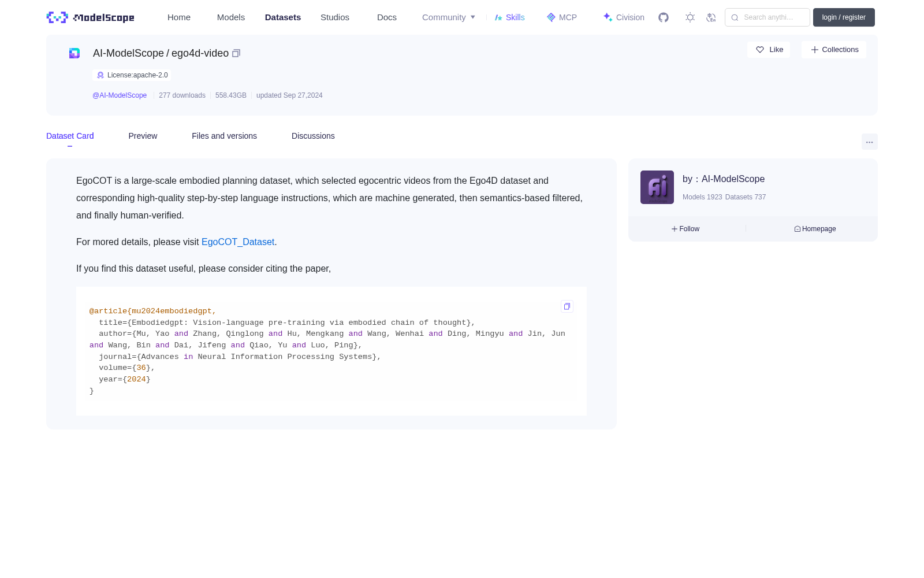Click the AI-ModelScope namespace in title

128,53
